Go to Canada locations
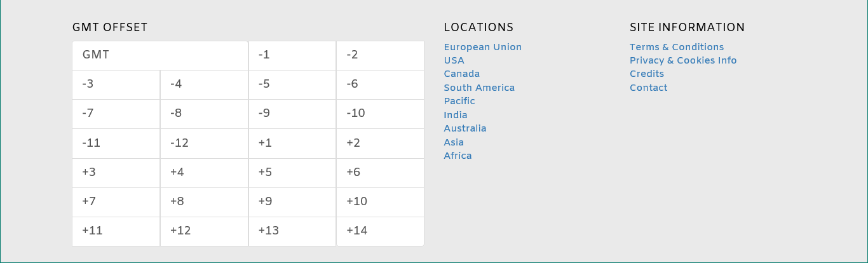 (462, 74)
